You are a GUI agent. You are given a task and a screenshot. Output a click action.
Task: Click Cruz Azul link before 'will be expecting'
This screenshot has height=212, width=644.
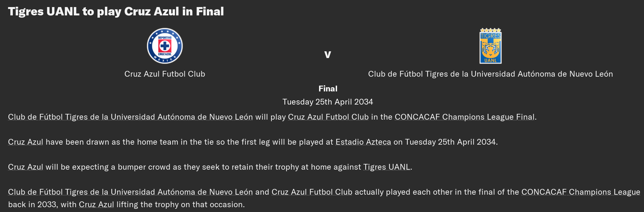26,167
